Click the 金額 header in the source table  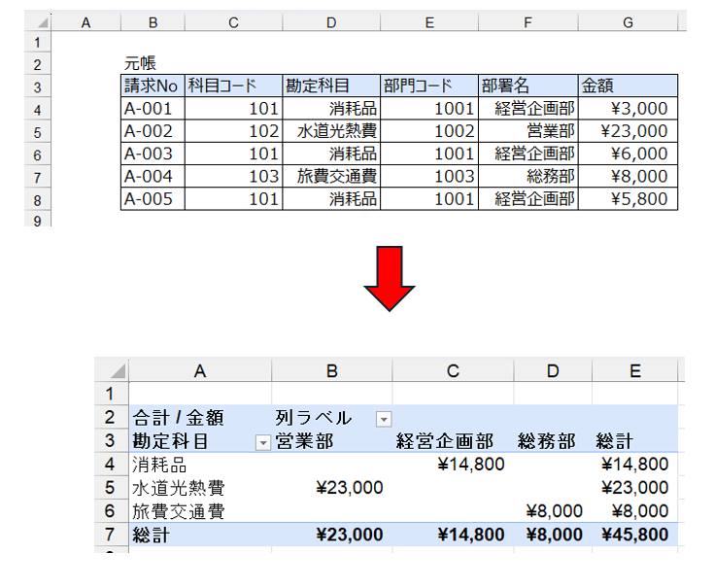click(626, 86)
